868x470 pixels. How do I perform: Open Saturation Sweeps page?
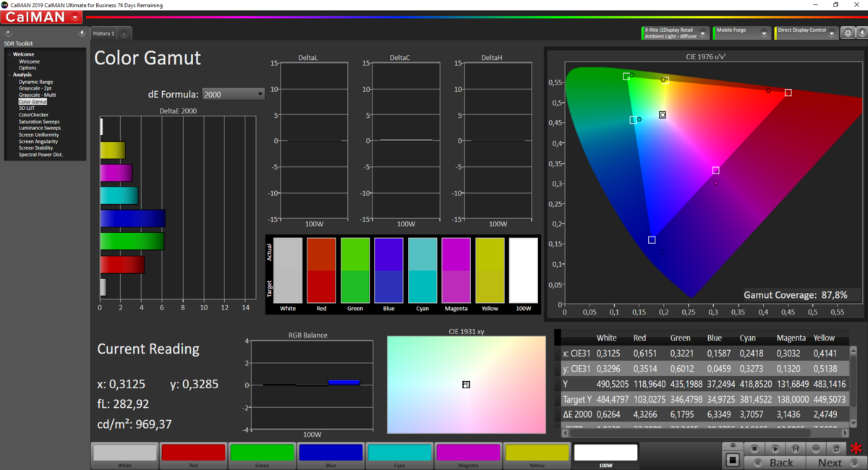click(x=39, y=121)
